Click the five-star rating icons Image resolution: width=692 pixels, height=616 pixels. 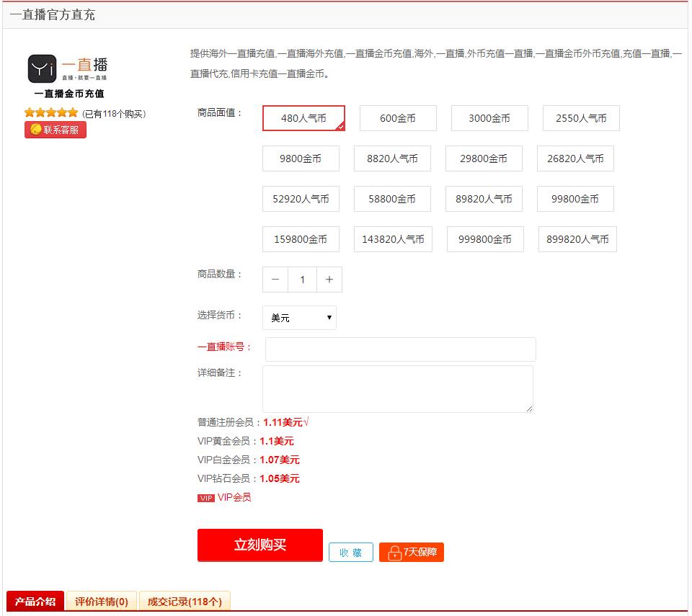51,113
